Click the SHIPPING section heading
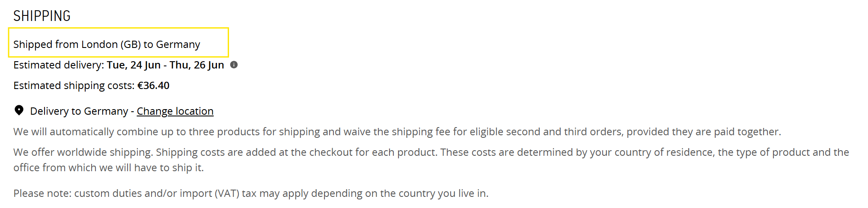The height and width of the screenshot is (208, 868). tap(42, 16)
